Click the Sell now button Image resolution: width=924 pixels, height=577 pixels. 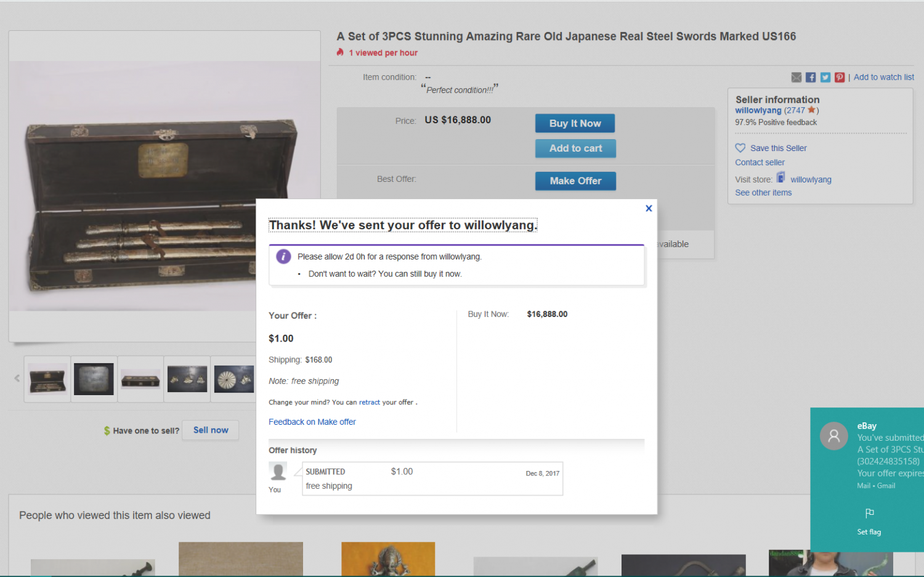coord(211,430)
